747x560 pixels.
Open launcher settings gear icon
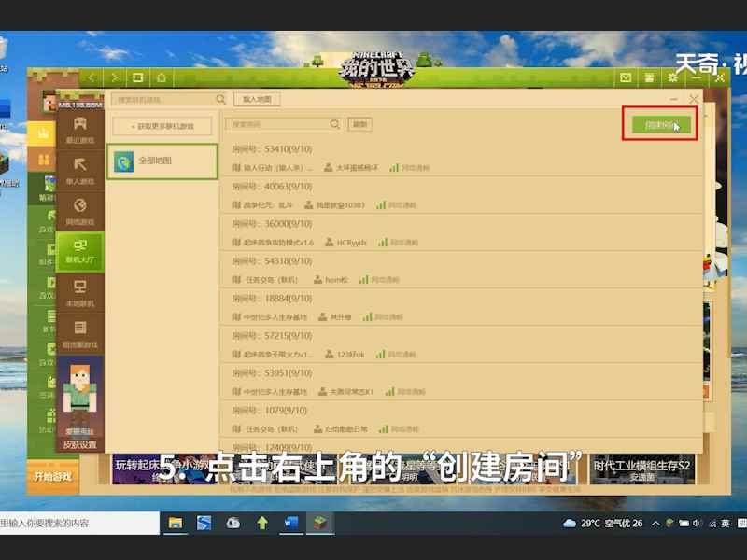pyautogui.click(x=672, y=77)
